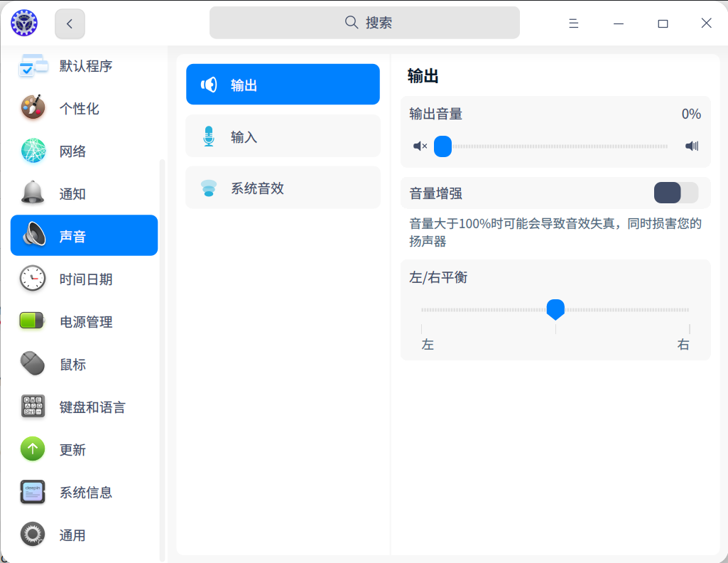Open 电源管理 battery icon
The image size is (728, 563).
pos(33,321)
